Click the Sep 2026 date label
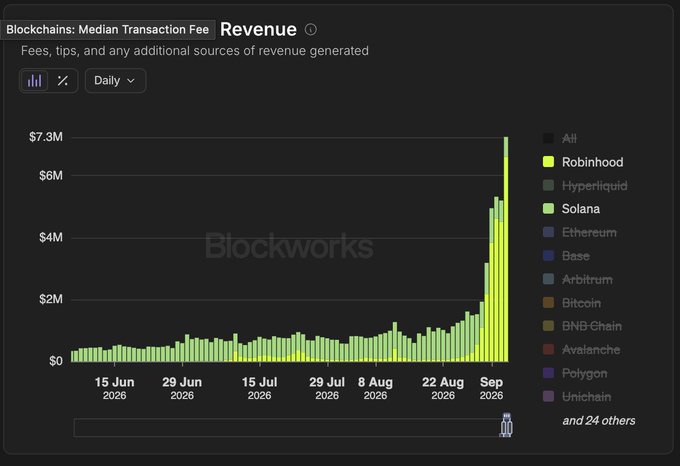Viewport: 680px width, 466px height. point(491,388)
